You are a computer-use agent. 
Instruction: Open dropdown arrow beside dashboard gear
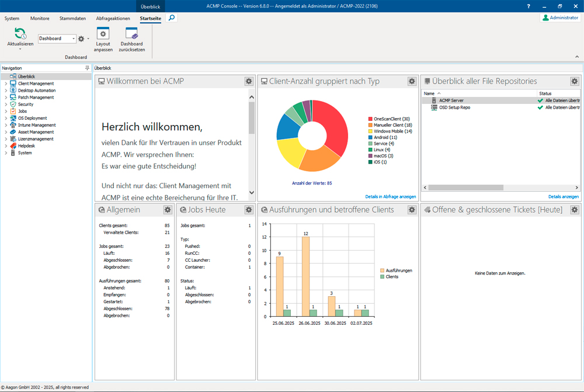click(x=88, y=39)
